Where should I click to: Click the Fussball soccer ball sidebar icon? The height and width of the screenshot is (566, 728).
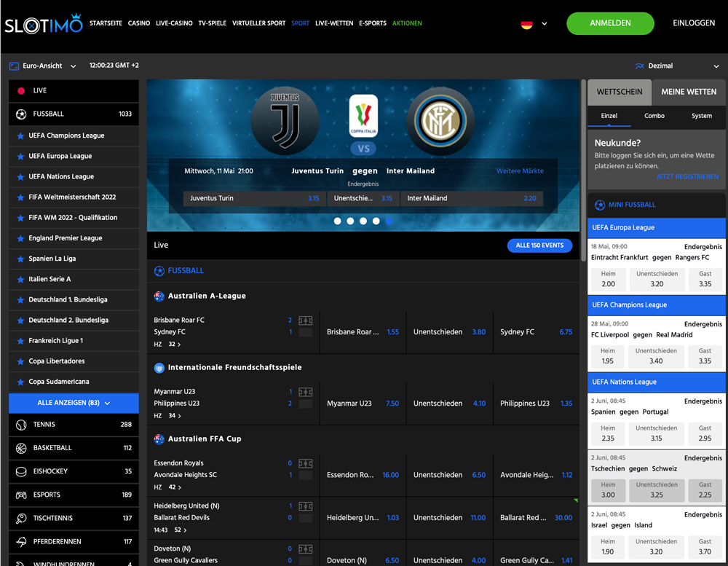(x=21, y=114)
